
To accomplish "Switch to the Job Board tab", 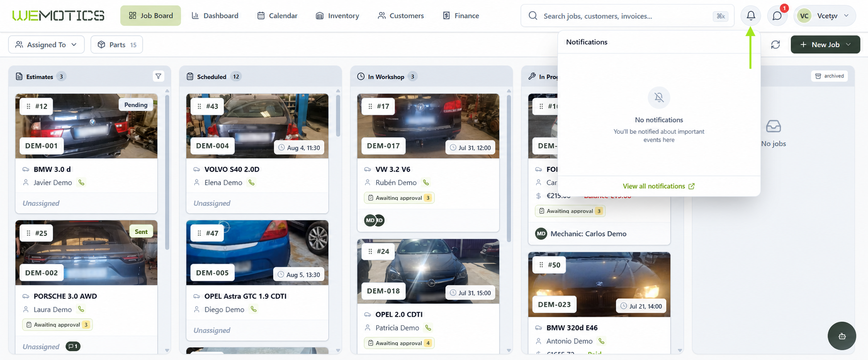I will tap(151, 16).
